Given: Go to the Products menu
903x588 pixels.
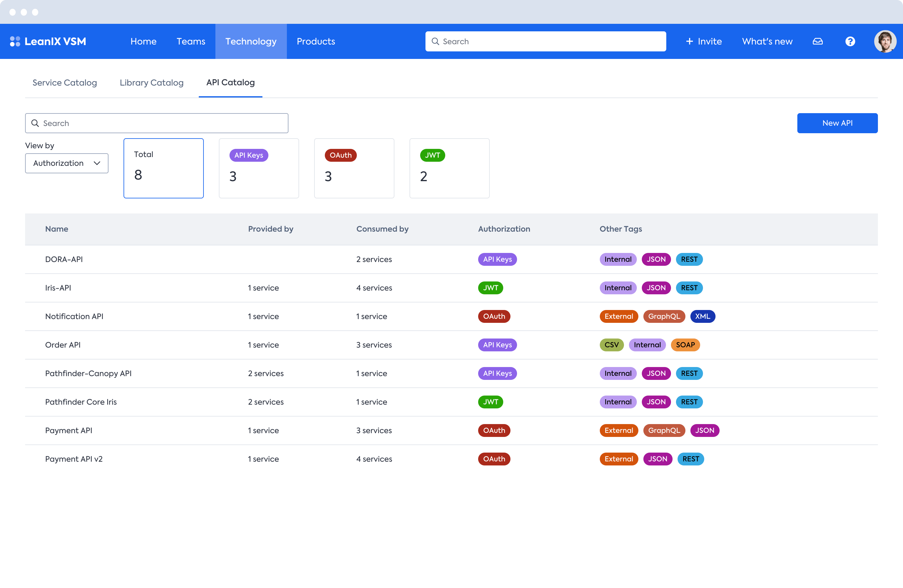Looking at the screenshot, I should tap(316, 41).
